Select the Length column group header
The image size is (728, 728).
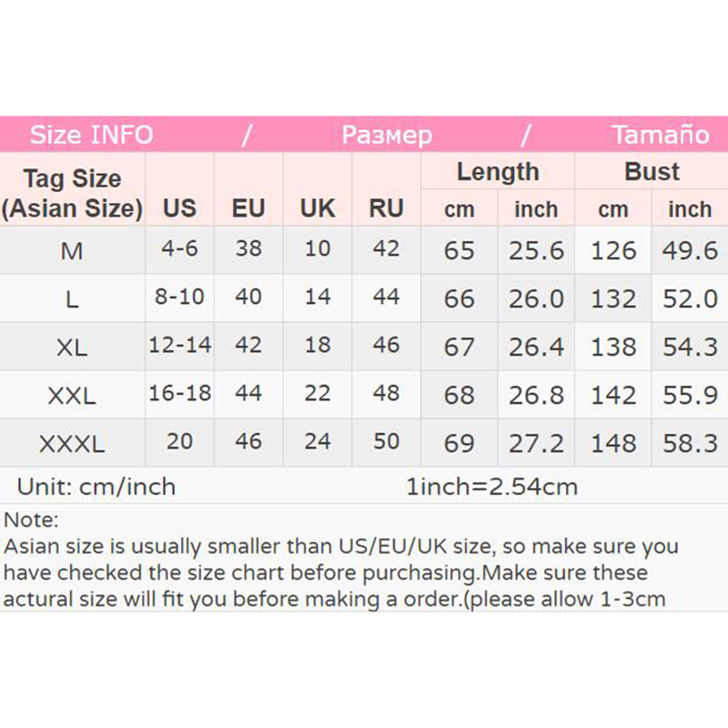[498, 172]
